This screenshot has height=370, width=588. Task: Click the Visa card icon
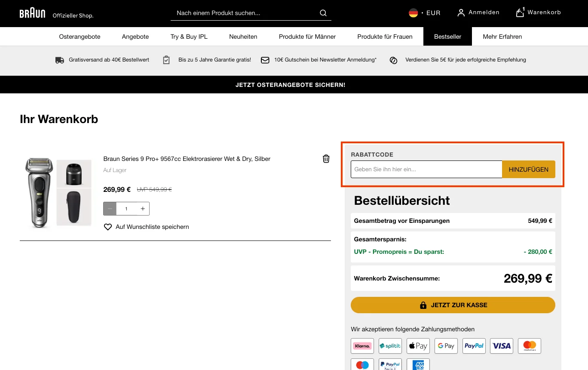click(x=502, y=346)
